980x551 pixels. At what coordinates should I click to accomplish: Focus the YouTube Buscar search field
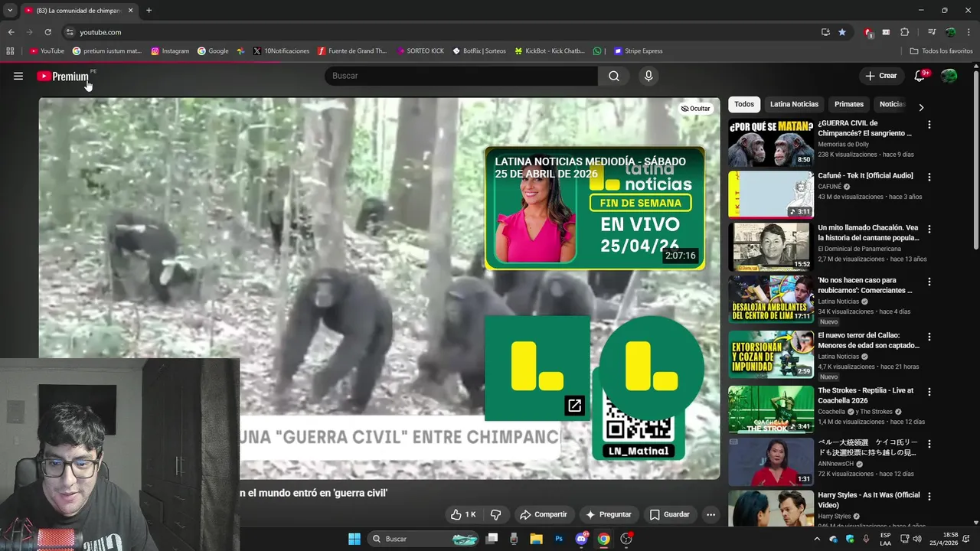click(x=461, y=76)
